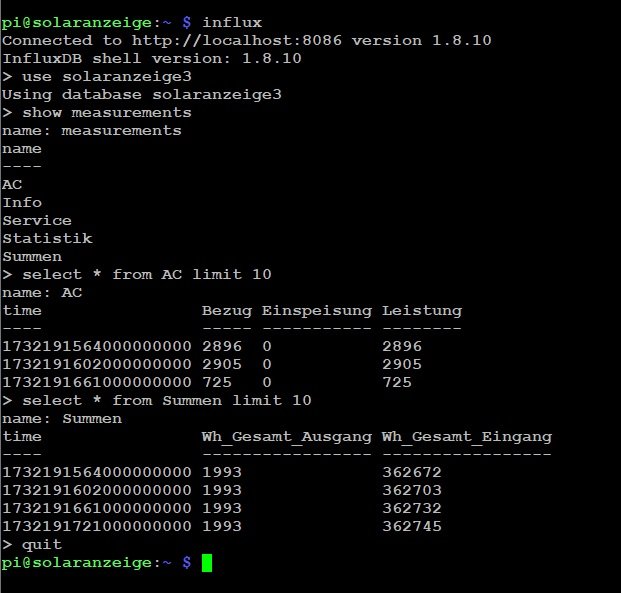The image size is (621, 593).
Task: Click the 'InfluxDB shell version: 1.8.10' line
Action: (x=152, y=59)
